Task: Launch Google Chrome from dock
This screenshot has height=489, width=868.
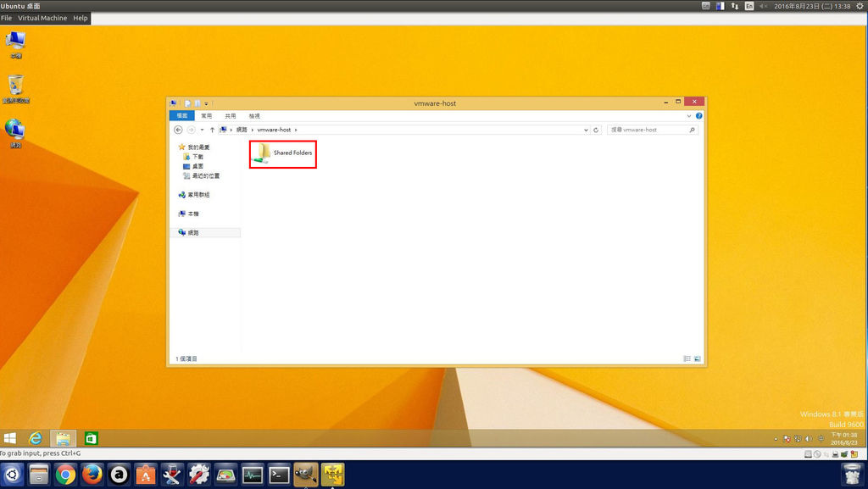Action: (65, 475)
